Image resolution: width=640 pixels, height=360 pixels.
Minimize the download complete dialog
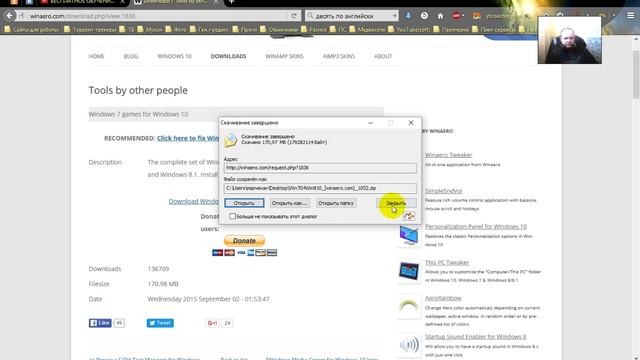[x=370, y=123]
